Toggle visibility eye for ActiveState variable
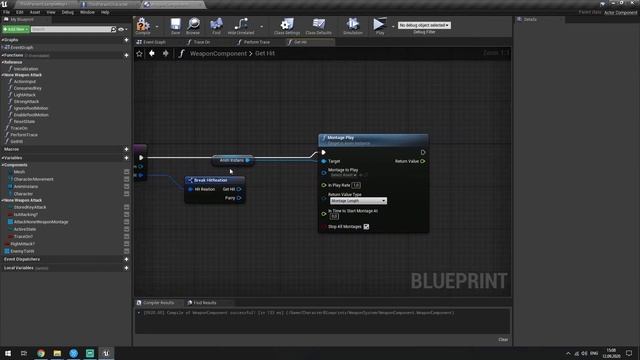This screenshot has width=640, height=360. (x=127, y=229)
